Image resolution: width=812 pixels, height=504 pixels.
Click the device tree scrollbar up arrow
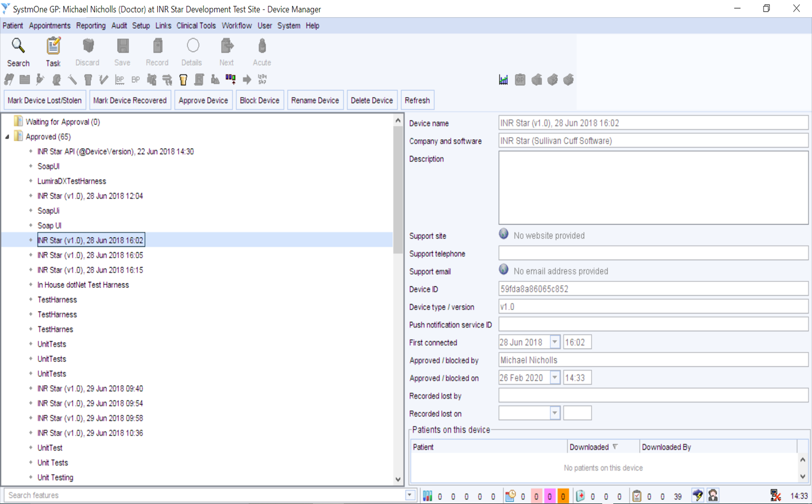pyautogui.click(x=398, y=120)
